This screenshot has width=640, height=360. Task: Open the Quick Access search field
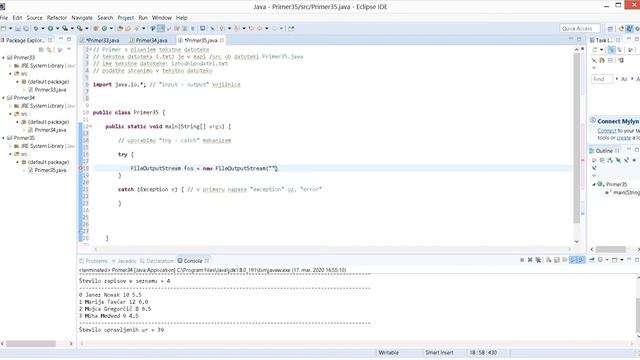580,28
